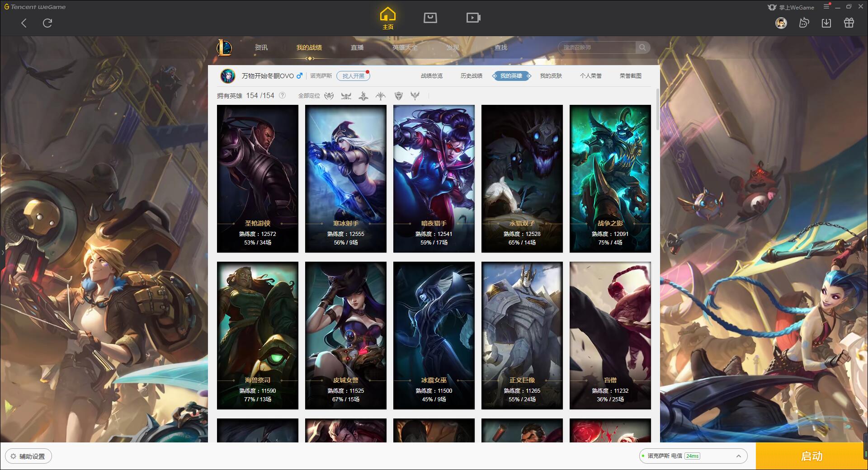Open the download manager icon
Image resolution: width=868 pixels, height=470 pixels.
point(826,23)
